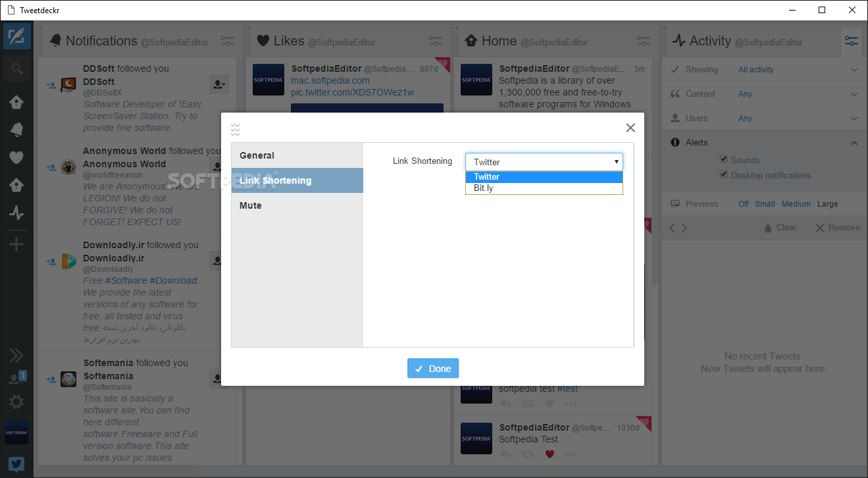Toggle Activity column settings icon
This screenshot has height=478, width=868.
tap(852, 41)
